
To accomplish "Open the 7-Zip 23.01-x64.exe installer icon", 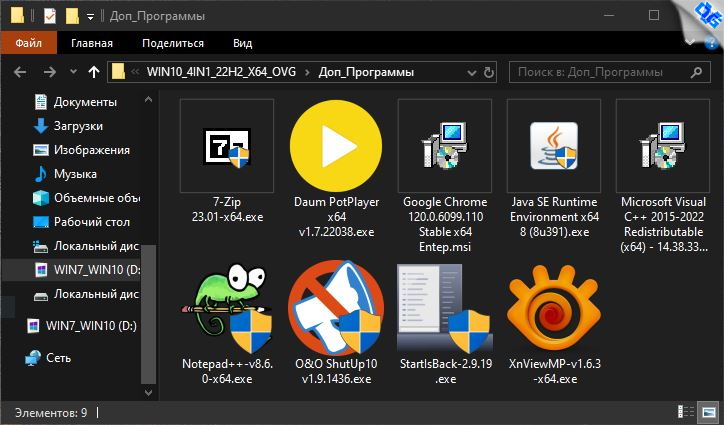I will coord(227,147).
